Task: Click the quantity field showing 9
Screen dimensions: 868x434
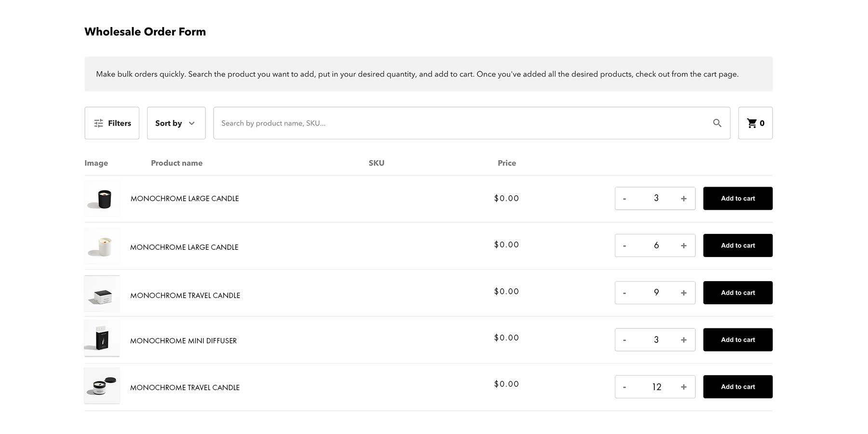Action: [656, 293]
